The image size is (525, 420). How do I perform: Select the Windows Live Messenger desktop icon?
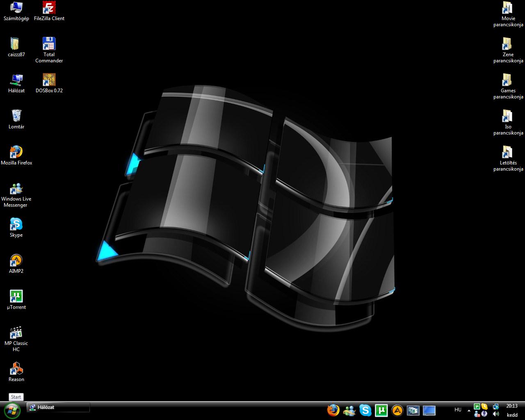(x=16, y=195)
